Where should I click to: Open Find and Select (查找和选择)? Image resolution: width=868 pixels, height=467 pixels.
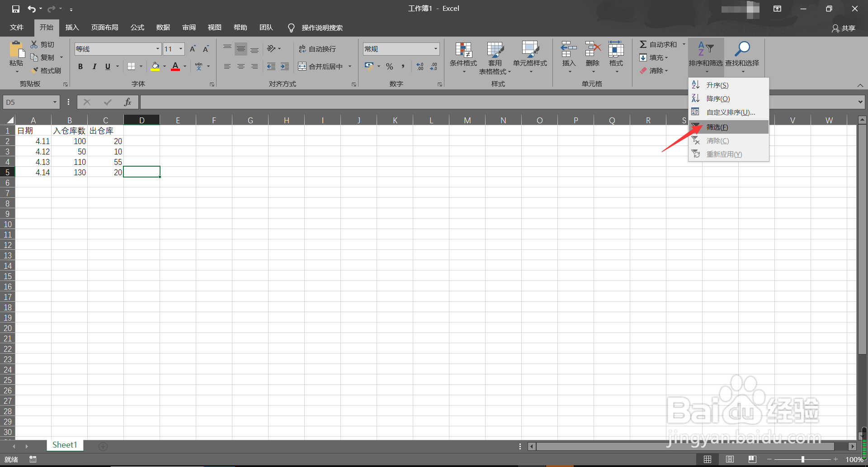coord(742,57)
